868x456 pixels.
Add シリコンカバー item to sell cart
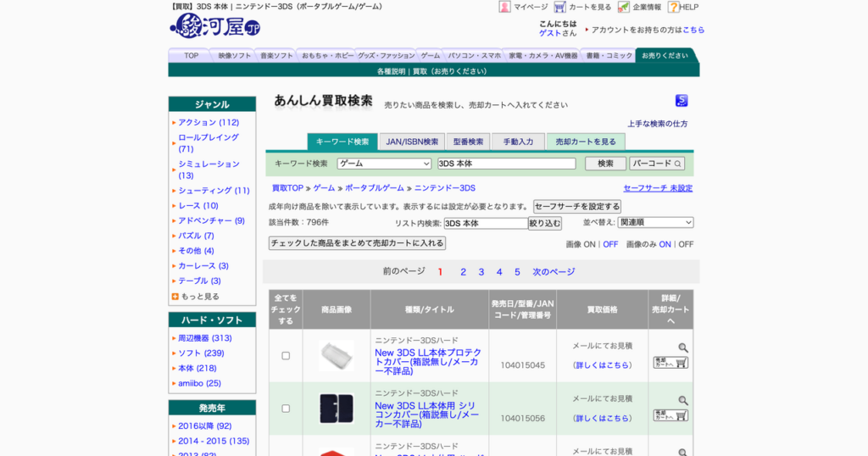tap(670, 415)
